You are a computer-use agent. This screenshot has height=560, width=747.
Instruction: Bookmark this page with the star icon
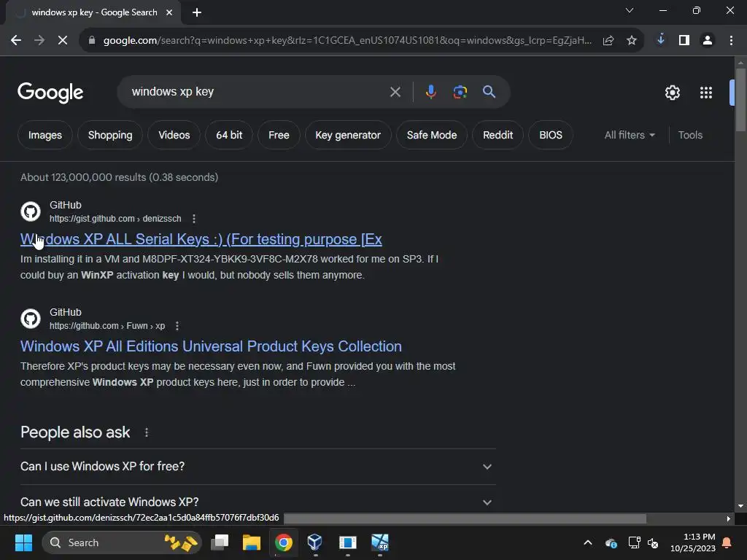pos(632,41)
